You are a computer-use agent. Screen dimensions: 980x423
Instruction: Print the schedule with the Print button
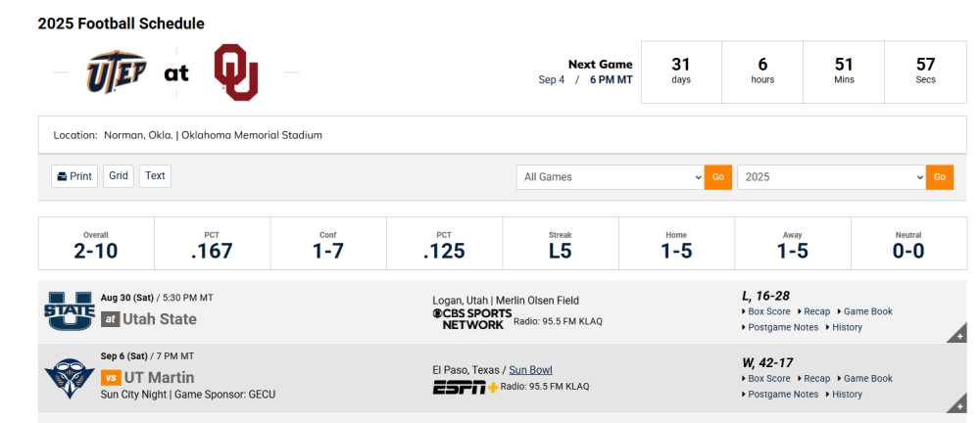click(74, 176)
